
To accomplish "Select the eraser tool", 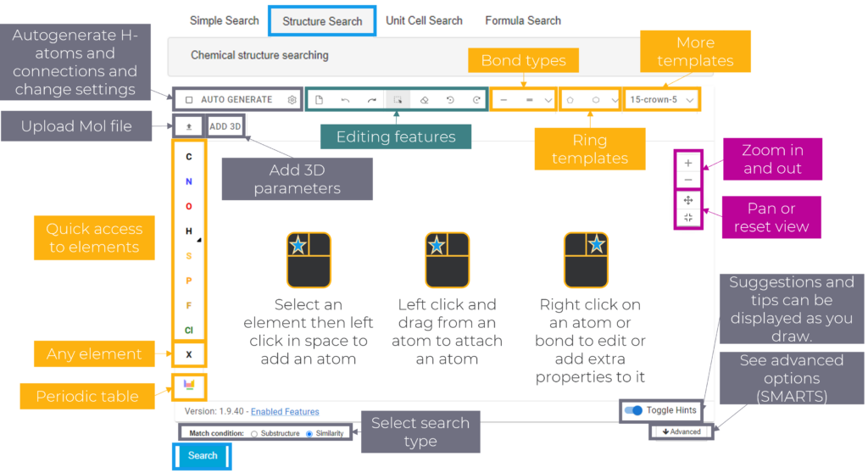I will (x=425, y=100).
